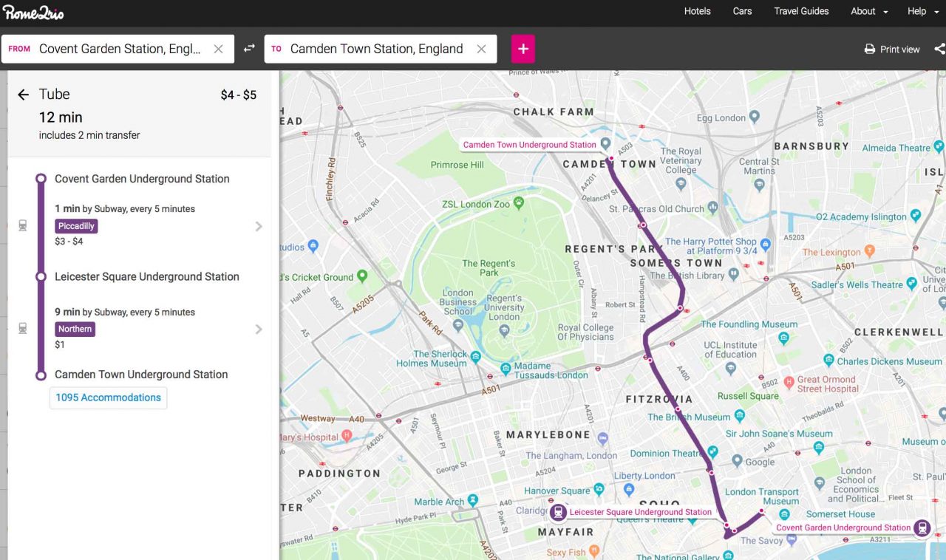The image size is (946, 560).
Task: Click the Lord's Cricket Ground green pin
Action: pos(361,276)
